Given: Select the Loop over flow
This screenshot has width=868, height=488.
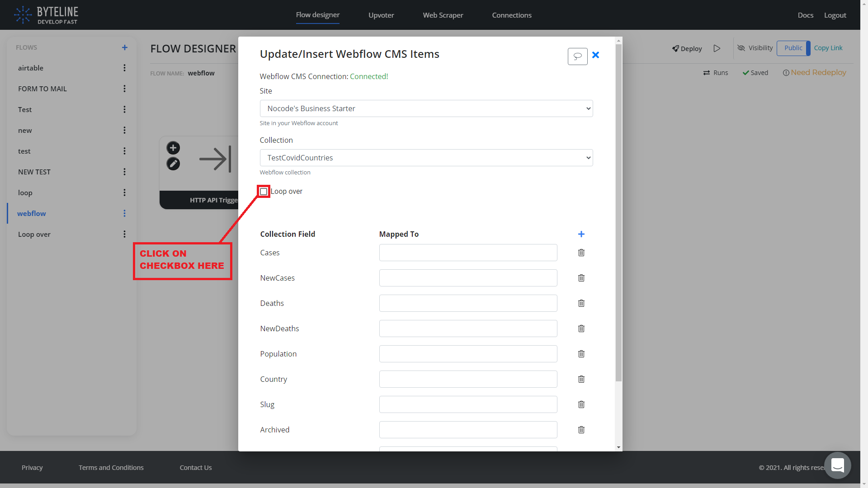Looking at the screenshot, I should pos(34,234).
